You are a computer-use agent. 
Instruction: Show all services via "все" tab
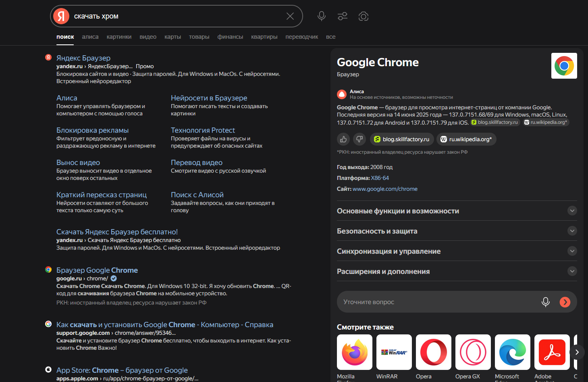331,37
